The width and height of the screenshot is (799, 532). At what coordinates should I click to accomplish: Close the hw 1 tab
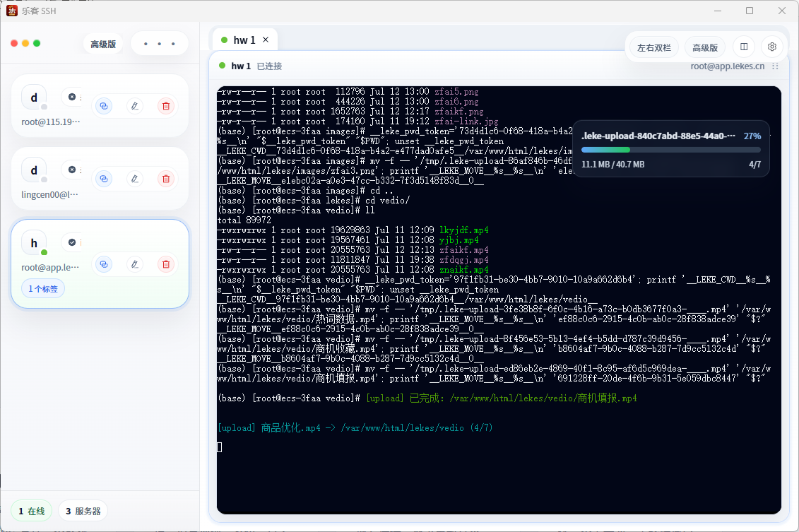tap(266, 40)
